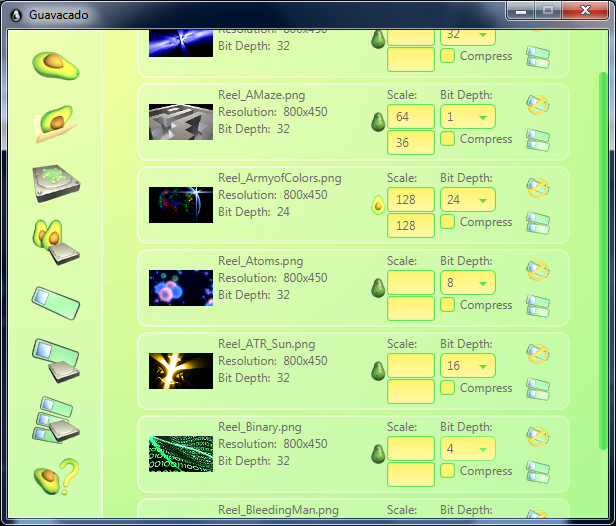Click the green vertical scrollbar thumb
Screen dimensions: 616x526
(603, 260)
